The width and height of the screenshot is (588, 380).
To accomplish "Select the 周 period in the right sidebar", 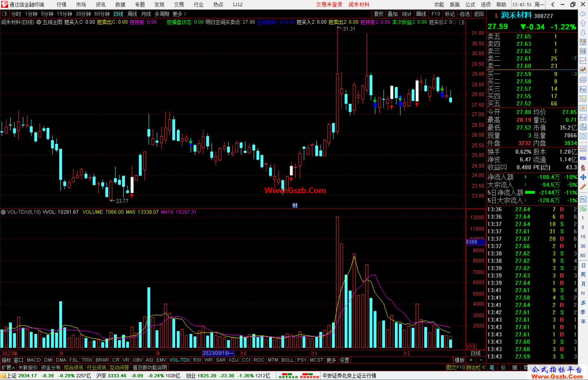I will [583, 274].
